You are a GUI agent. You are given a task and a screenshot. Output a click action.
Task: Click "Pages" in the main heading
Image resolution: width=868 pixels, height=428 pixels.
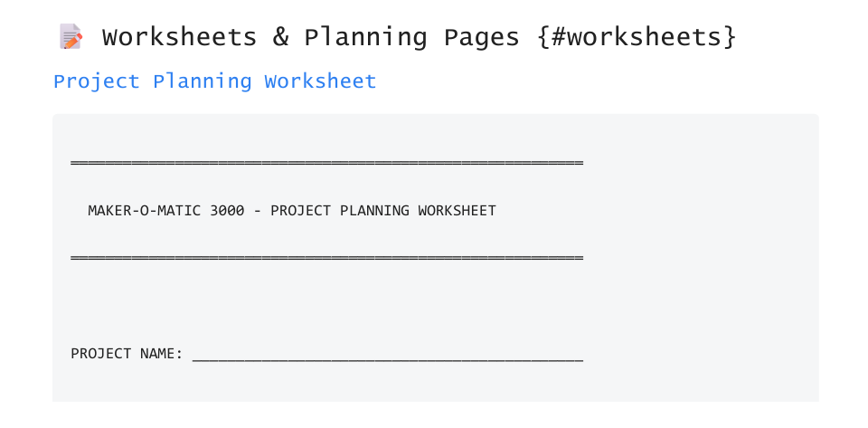481,37
